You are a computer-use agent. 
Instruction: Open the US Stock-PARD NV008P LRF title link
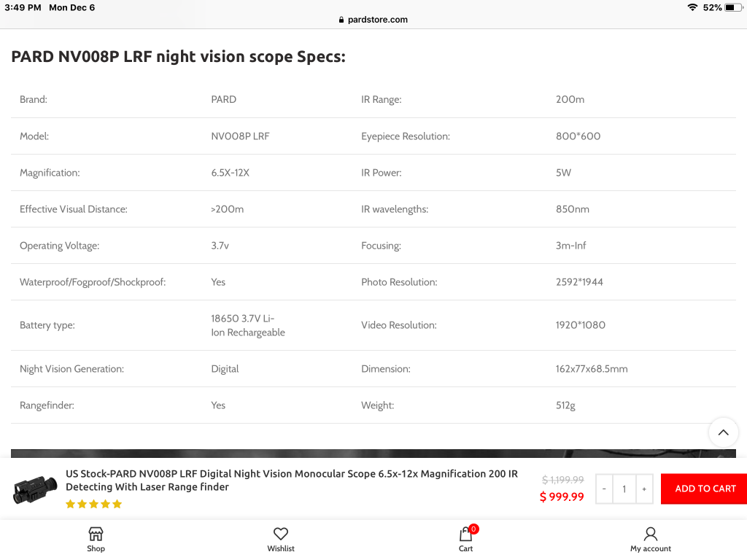click(292, 480)
